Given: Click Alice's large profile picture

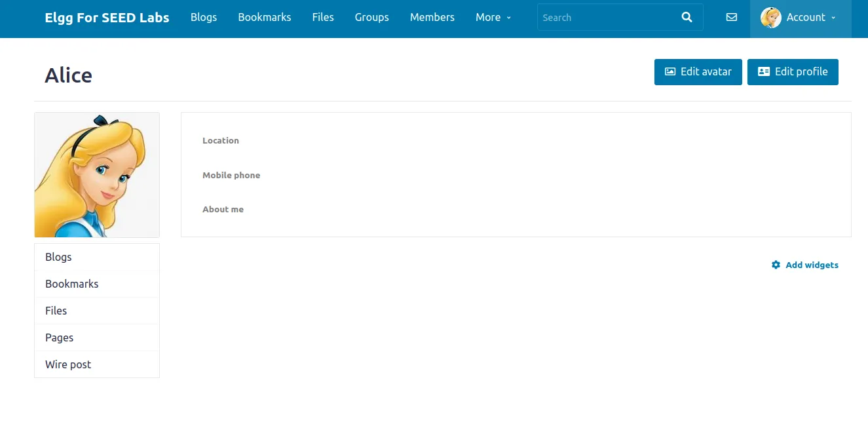Looking at the screenshot, I should tap(97, 175).
